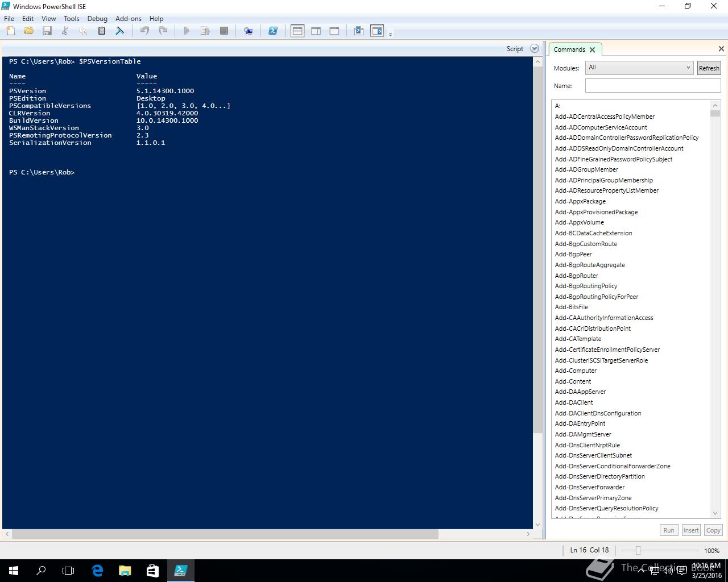Open the Help menu

[156, 18]
